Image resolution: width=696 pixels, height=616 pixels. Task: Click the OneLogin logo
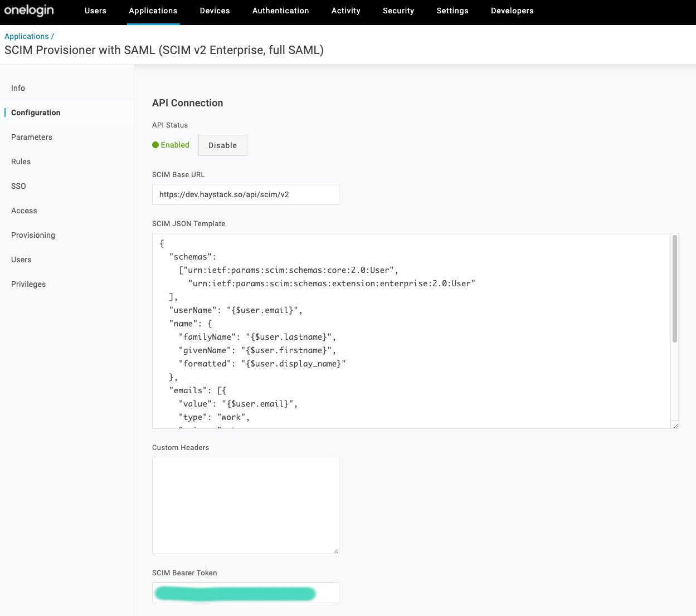click(x=29, y=11)
